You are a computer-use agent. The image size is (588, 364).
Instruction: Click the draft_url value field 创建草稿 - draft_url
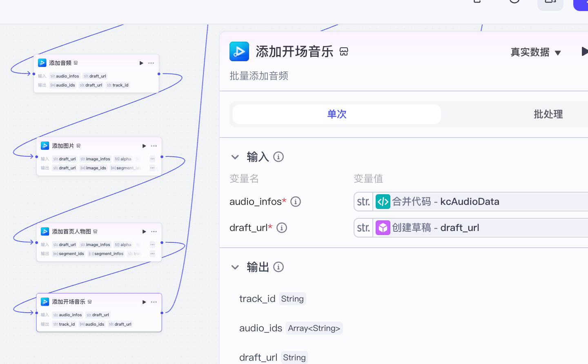pos(470,228)
